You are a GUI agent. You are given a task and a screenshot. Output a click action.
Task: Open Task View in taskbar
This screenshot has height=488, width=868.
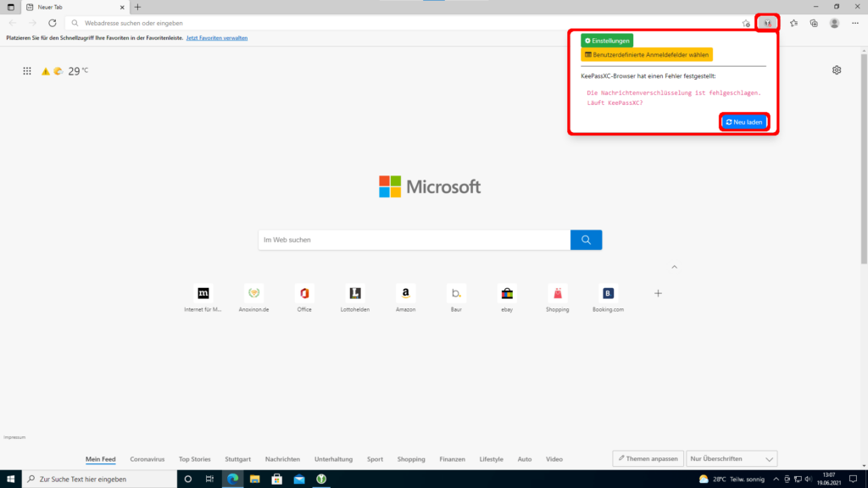210,480
